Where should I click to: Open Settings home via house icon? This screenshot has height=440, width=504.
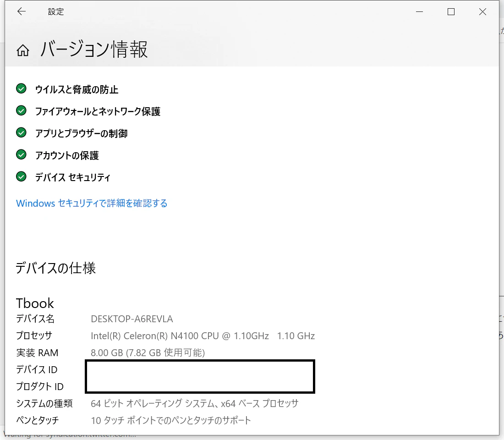(x=23, y=50)
